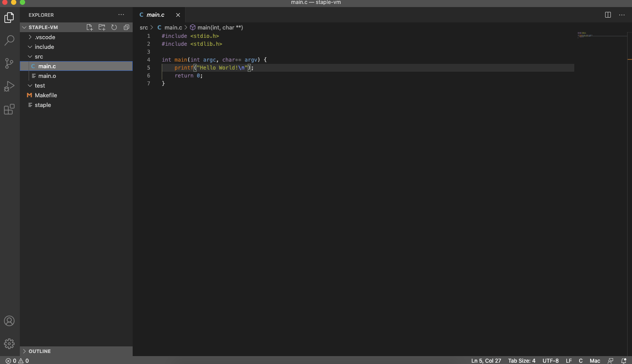Open the staple file
632x364 pixels.
pos(76,105)
